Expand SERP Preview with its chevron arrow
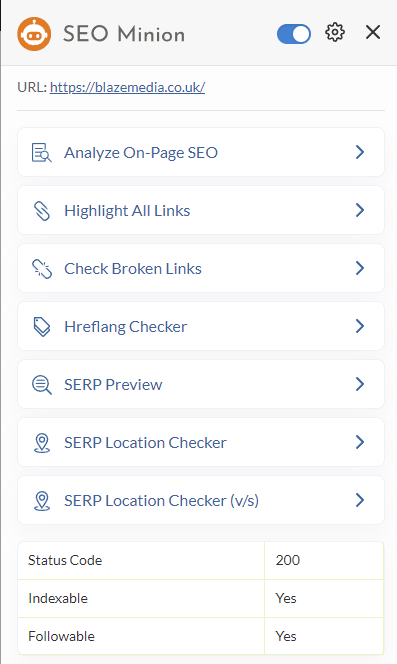Screen dimensions: 397x664 click(360, 384)
